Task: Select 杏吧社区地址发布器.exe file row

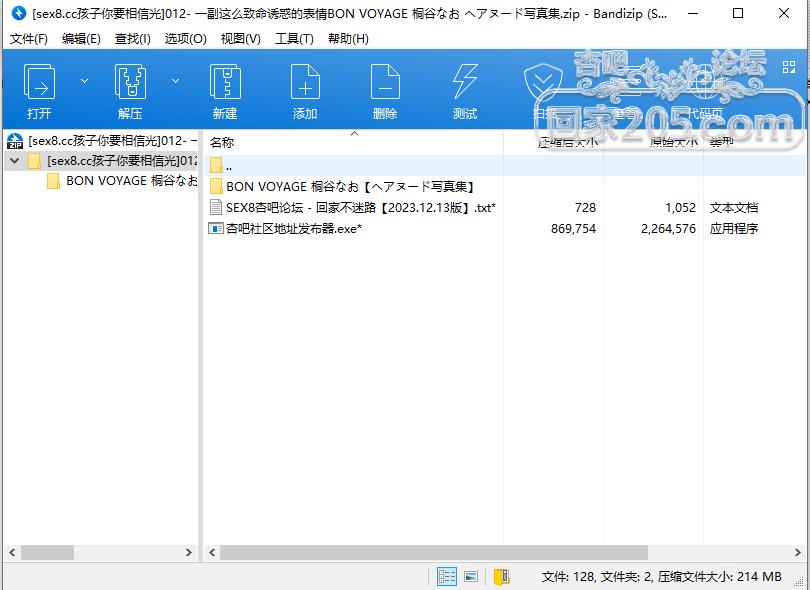Action: [505, 228]
